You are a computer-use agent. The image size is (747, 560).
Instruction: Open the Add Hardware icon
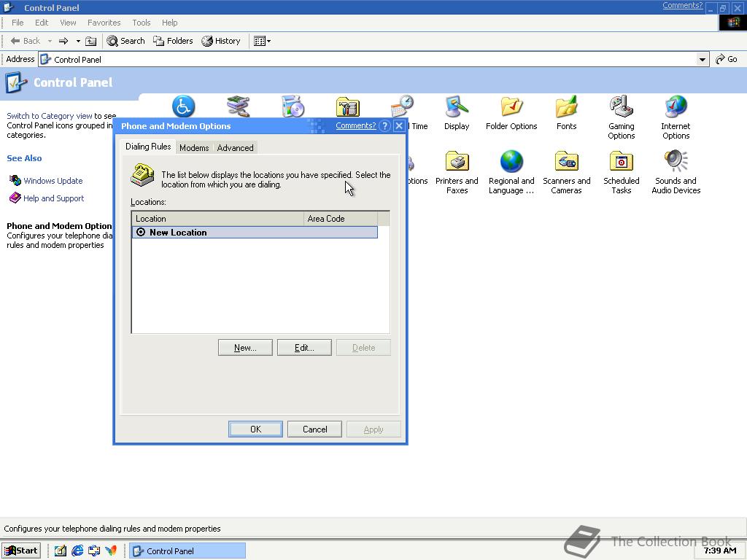coord(239,106)
